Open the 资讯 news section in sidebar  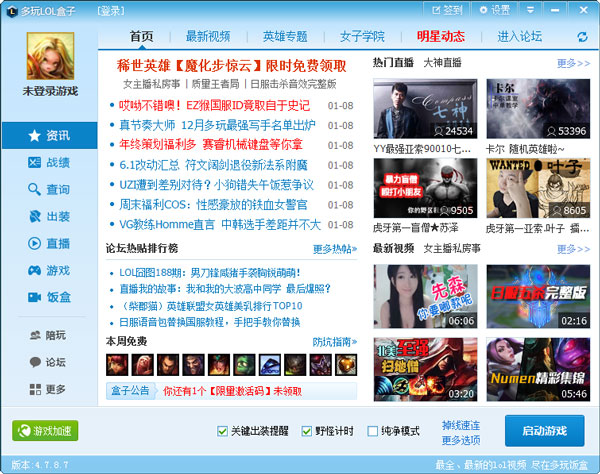click(x=49, y=135)
